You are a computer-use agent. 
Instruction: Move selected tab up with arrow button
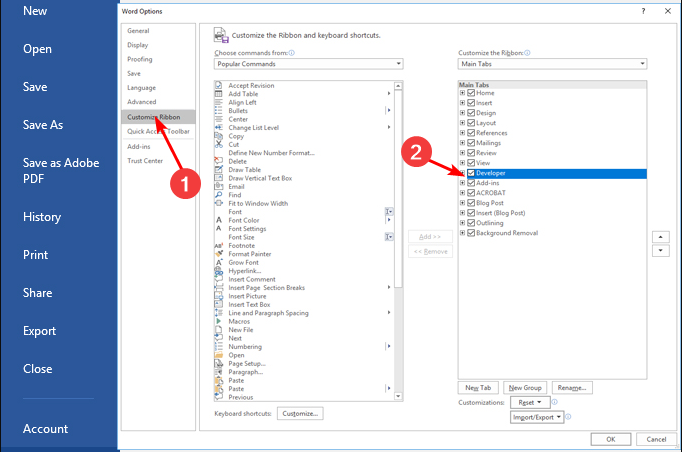[661, 237]
